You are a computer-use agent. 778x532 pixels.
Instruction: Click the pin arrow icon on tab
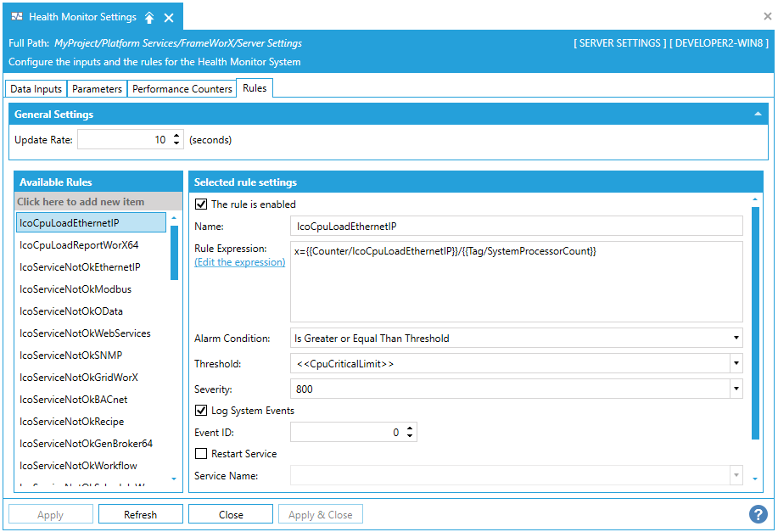(x=149, y=18)
